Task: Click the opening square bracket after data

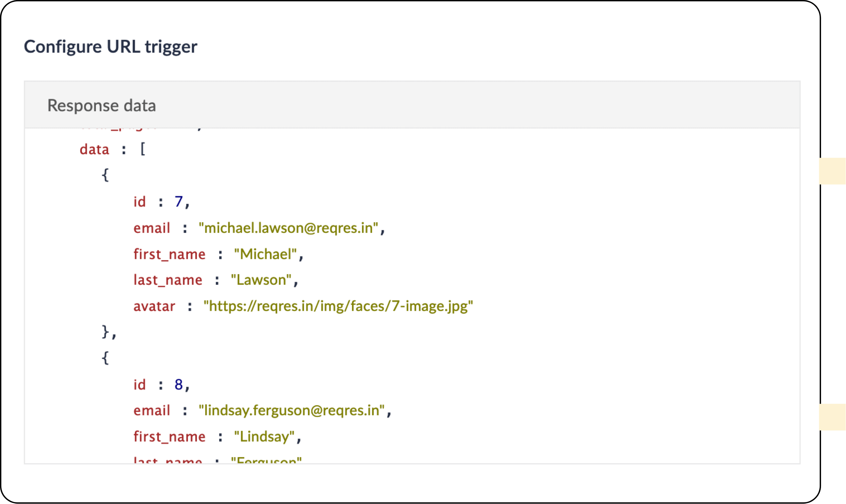Action: (x=143, y=149)
